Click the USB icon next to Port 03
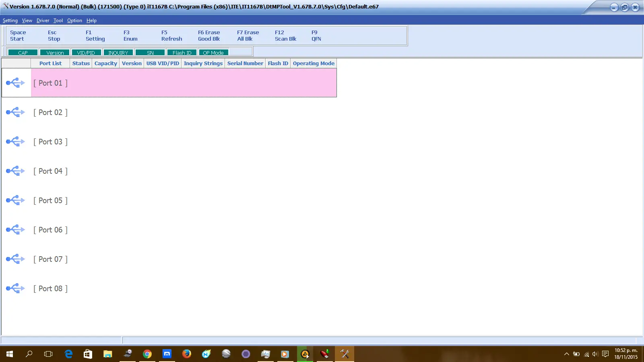The width and height of the screenshot is (644, 362). (x=16, y=142)
